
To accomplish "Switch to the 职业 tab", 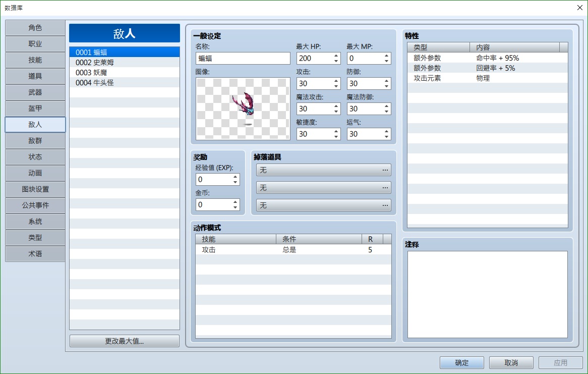I will coord(35,44).
